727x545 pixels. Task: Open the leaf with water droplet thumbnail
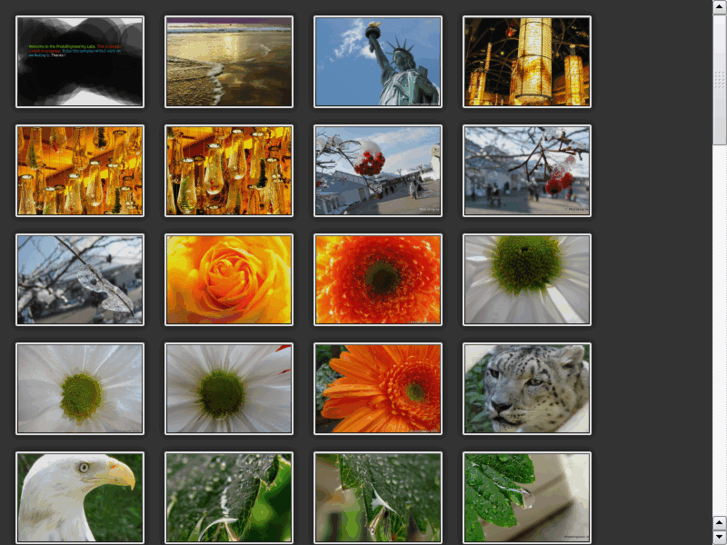coord(527,498)
